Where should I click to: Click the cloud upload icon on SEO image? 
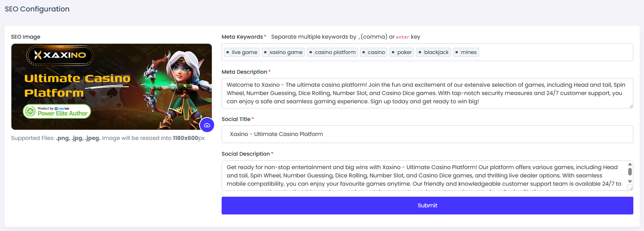[x=207, y=125]
